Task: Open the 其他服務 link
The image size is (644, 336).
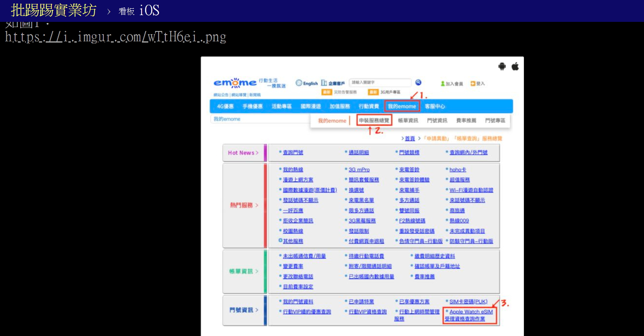Action: click(293, 241)
